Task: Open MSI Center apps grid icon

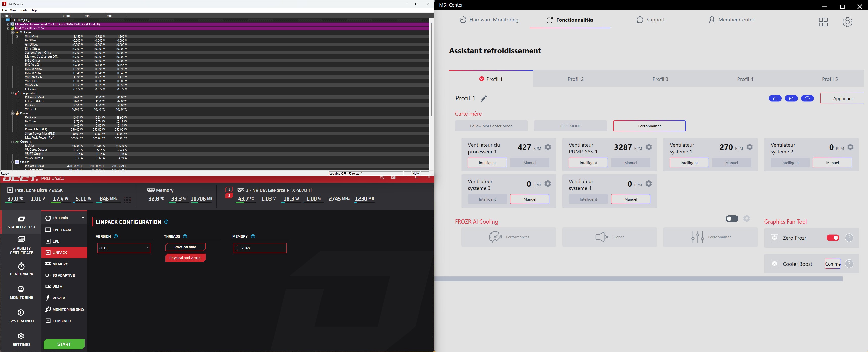Action: [823, 22]
